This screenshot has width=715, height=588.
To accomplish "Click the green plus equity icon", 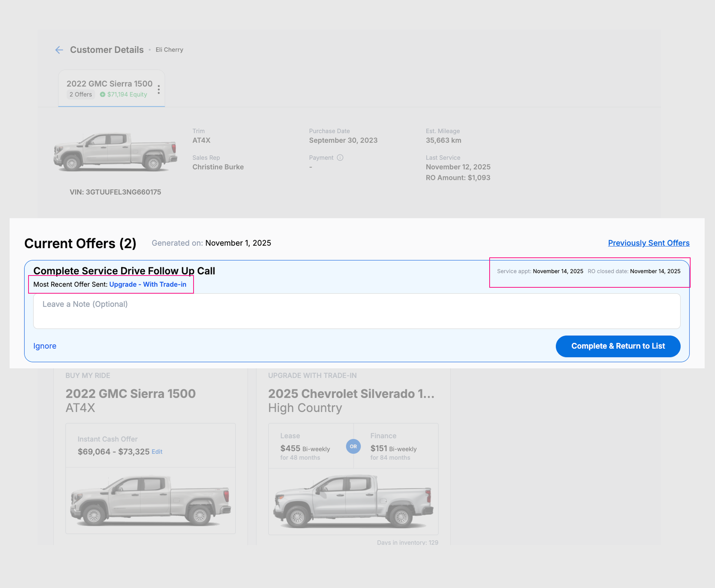I will click(103, 94).
